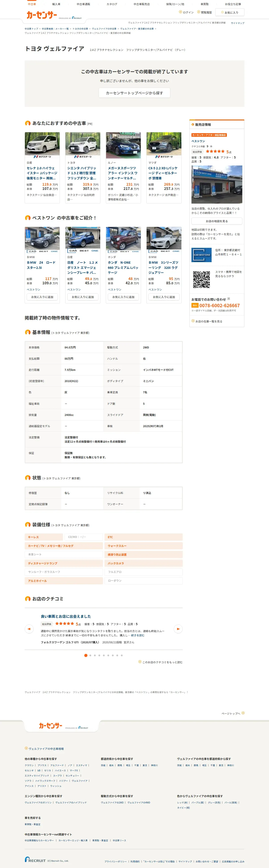This screenshot has height=868, width=269.
Task: Click お店の地図を見る button
Action: click(217, 221)
